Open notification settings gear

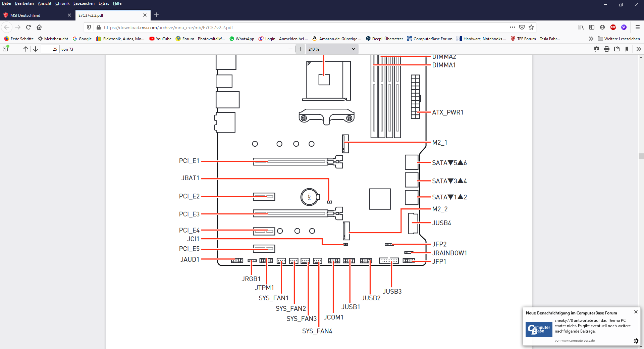pyautogui.click(x=636, y=341)
